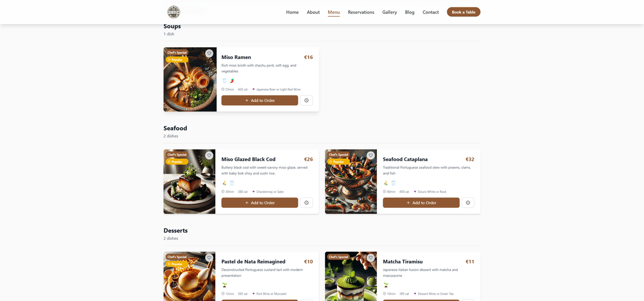Image resolution: width=644 pixels, height=301 pixels.
Task: Open the Seafood Cataplana info icon
Action: pyautogui.click(x=468, y=203)
